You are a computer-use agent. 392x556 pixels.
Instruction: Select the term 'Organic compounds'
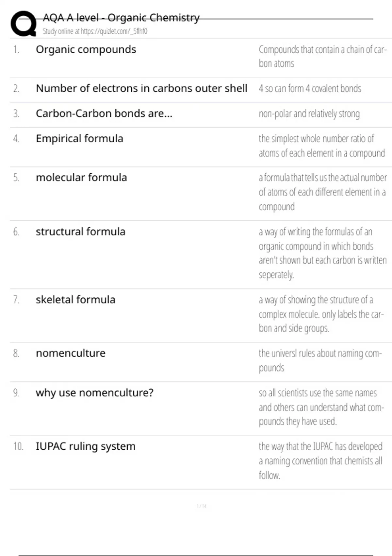[86, 49]
